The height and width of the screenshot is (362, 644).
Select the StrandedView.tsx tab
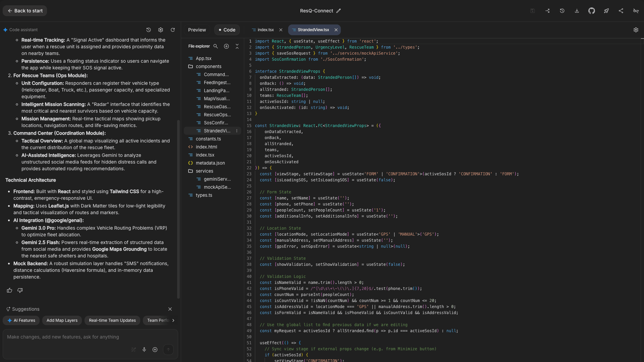tap(313, 30)
